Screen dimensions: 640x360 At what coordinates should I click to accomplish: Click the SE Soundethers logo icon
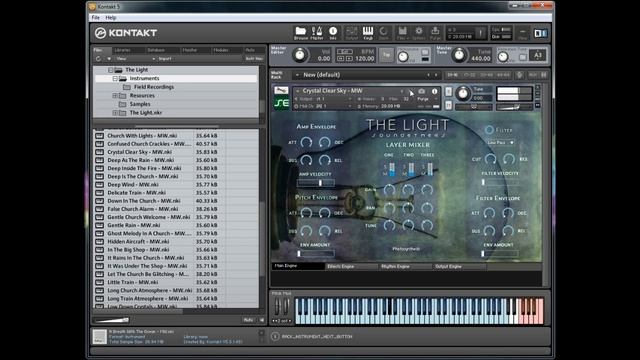282,103
